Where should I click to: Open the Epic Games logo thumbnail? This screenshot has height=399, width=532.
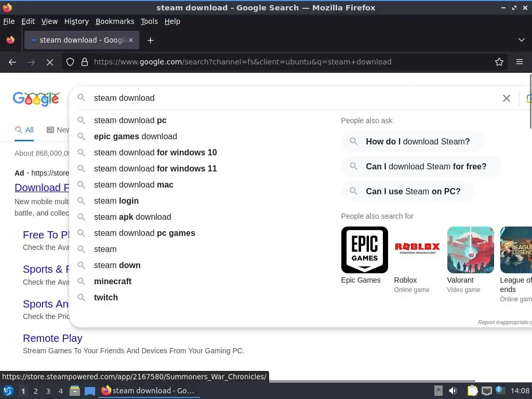click(364, 250)
